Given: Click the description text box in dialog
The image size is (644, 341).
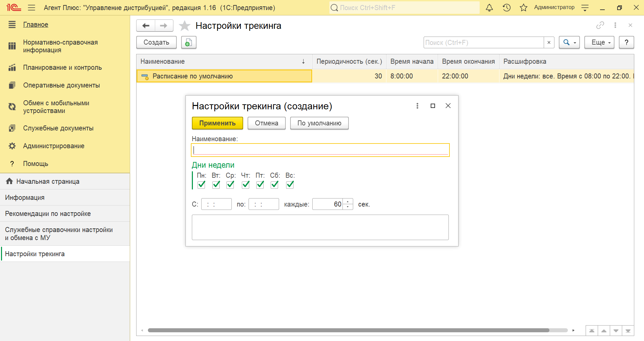Looking at the screenshot, I should [x=320, y=227].
